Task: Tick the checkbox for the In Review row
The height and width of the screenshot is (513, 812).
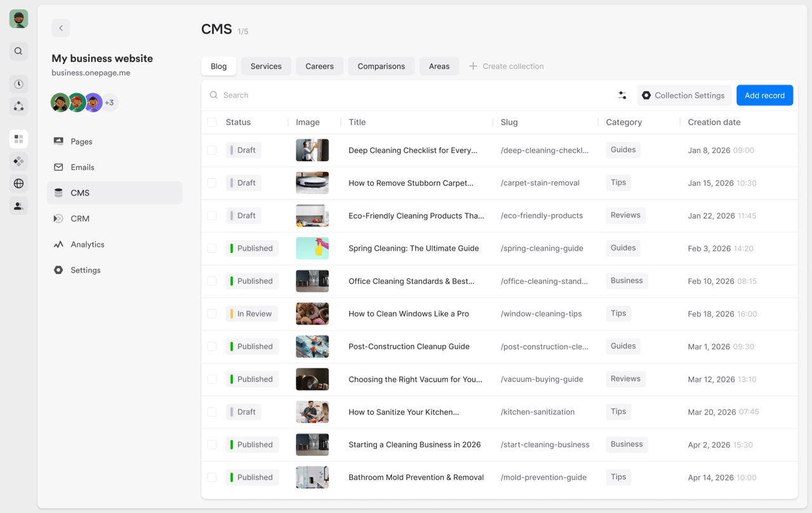Action: coord(212,314)
